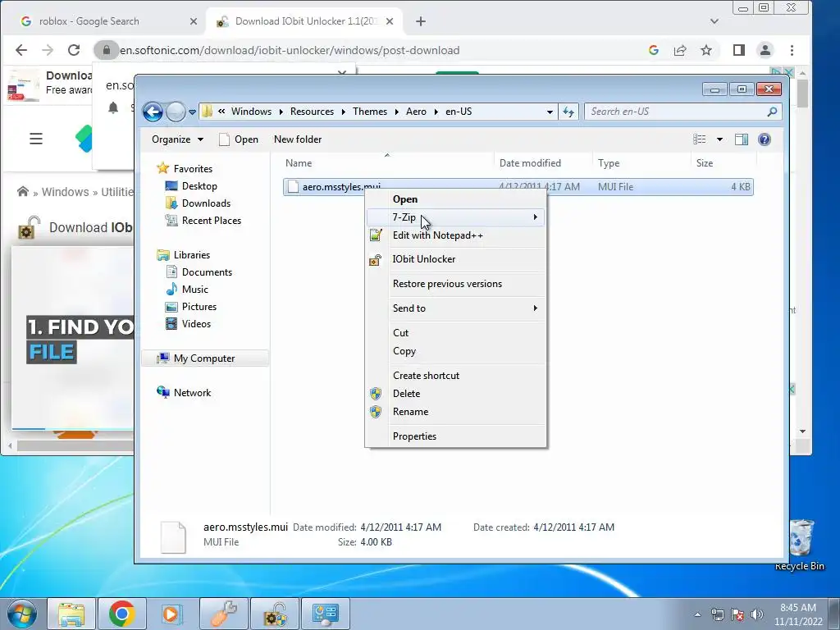Screen dimensions: 840x630
Task: Click the Explorer Back arrow button
Action: [x=153, y=112]
